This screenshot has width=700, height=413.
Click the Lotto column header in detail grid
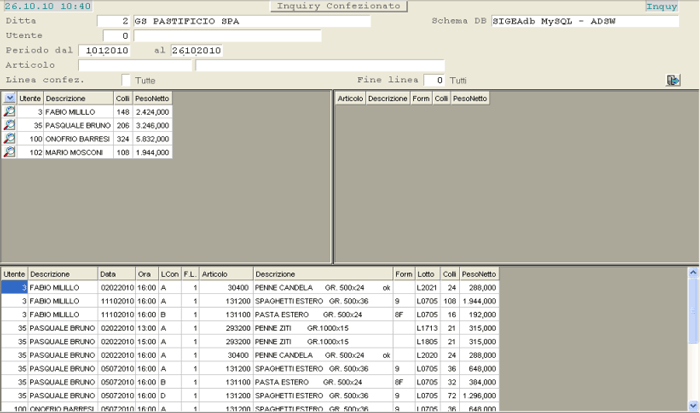(427, 273)
